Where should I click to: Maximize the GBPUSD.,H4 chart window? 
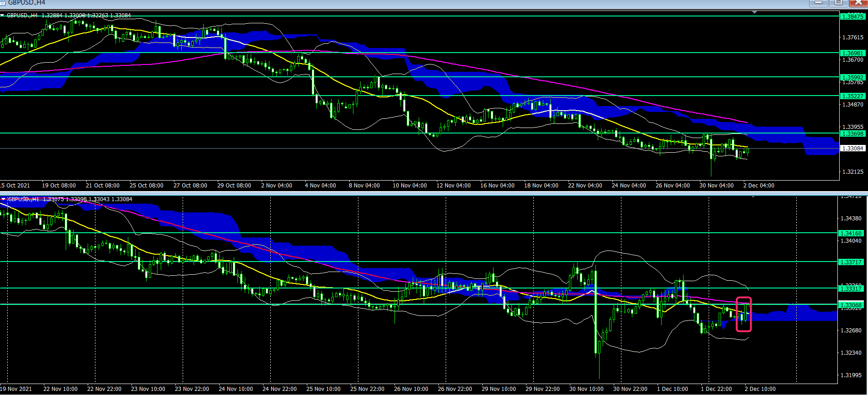(x=838, y=3)
